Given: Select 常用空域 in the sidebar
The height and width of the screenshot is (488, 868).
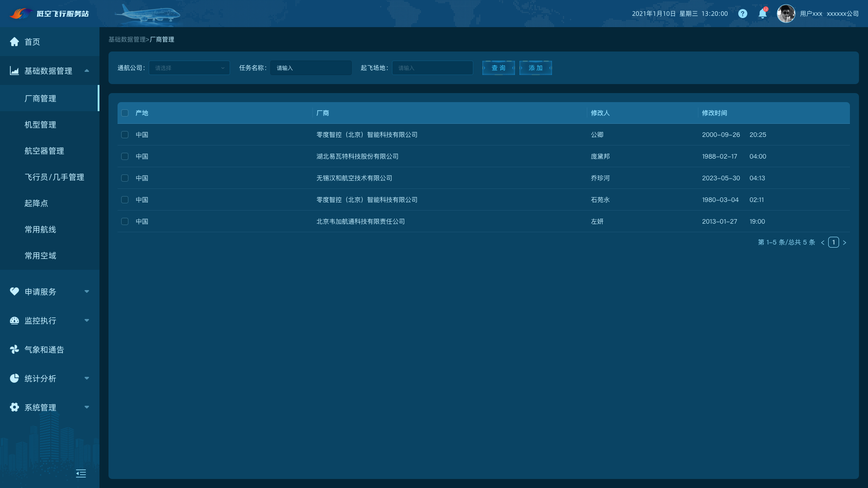Looking at the screenshot, I should [50, 255].
